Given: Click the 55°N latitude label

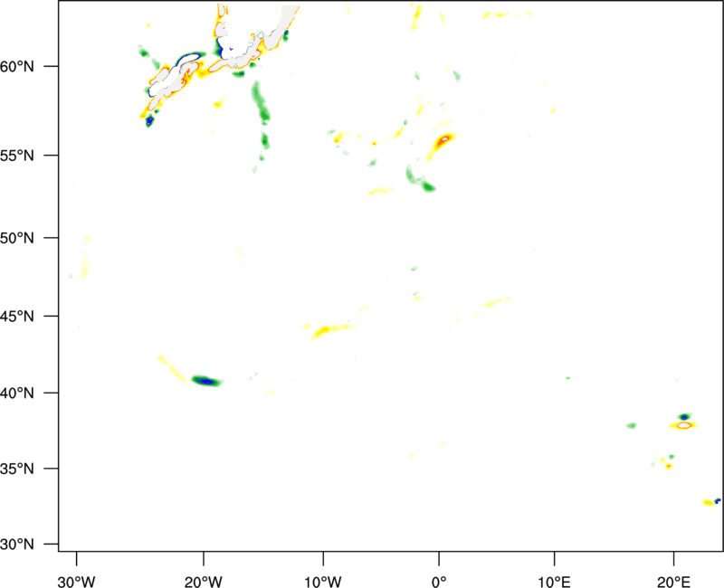Looking at the screenshot, I should click(17, 156).
